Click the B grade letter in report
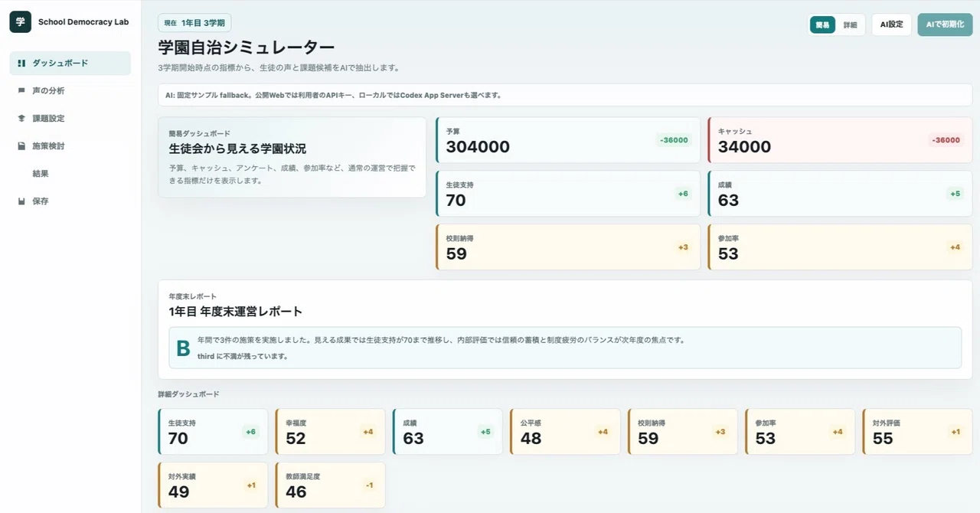Screen dimensions: 980x513 [183, 348]
